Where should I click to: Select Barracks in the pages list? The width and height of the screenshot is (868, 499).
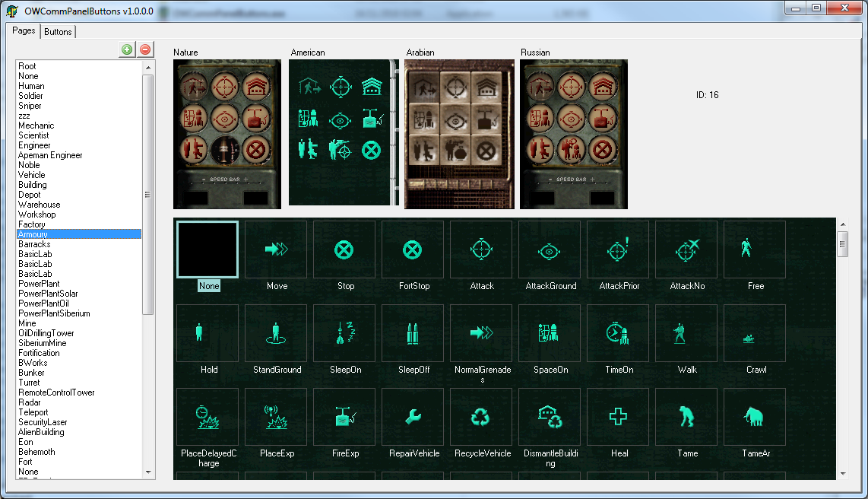click(x=79, y=244)
